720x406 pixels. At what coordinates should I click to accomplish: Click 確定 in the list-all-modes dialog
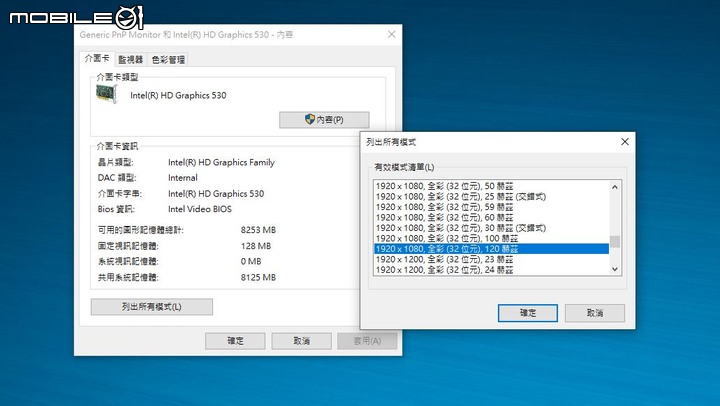(528, 313)
